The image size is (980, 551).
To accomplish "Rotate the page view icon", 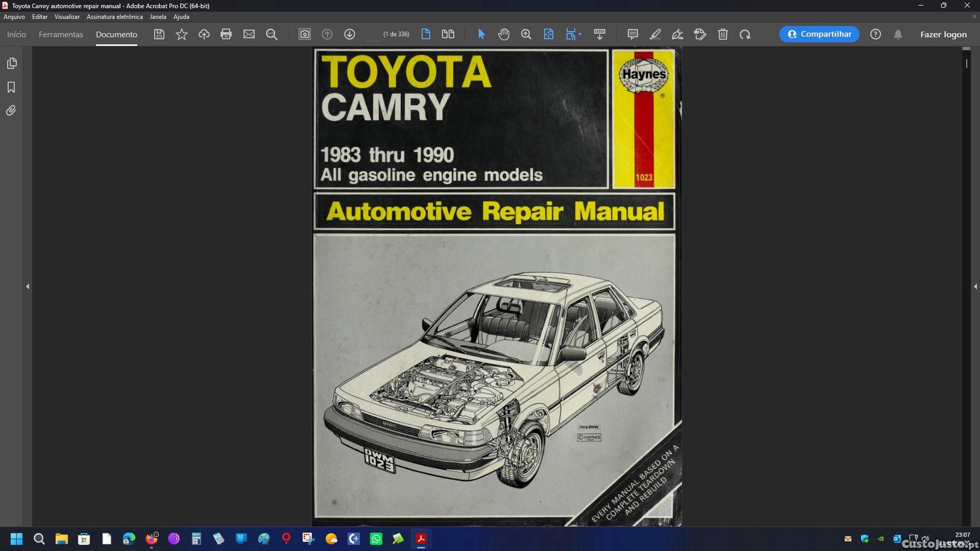I will point(745,34).
